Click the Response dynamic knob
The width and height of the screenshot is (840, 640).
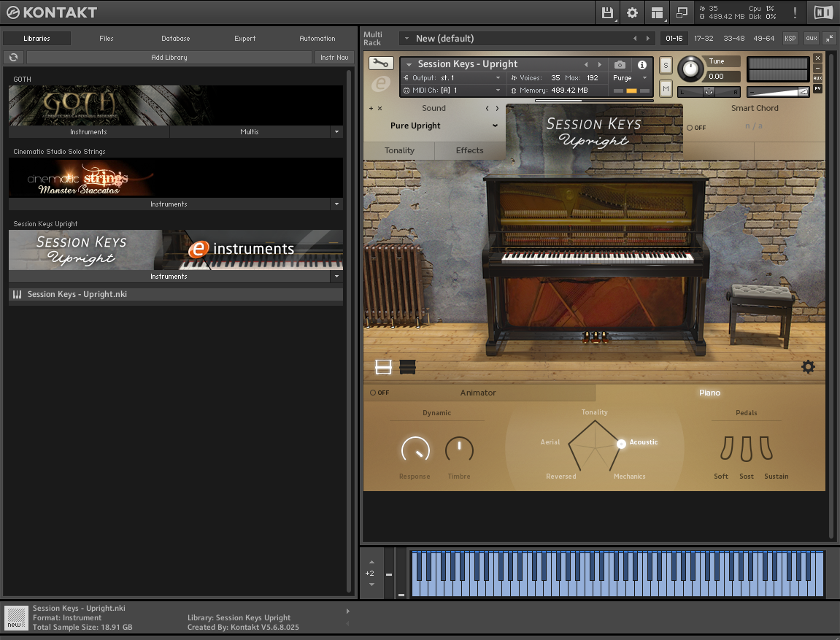[415, 450]
